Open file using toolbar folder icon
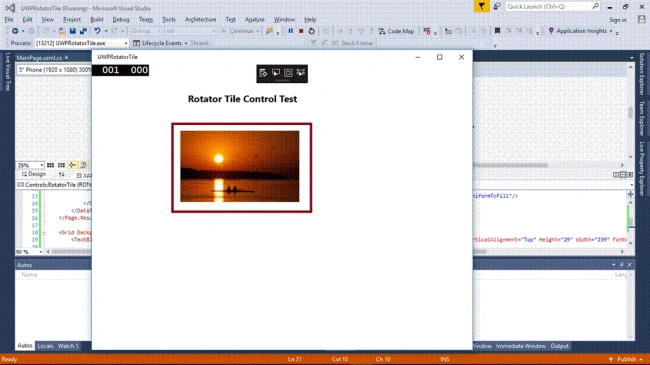The image size is (650, 365). [62, 31]
